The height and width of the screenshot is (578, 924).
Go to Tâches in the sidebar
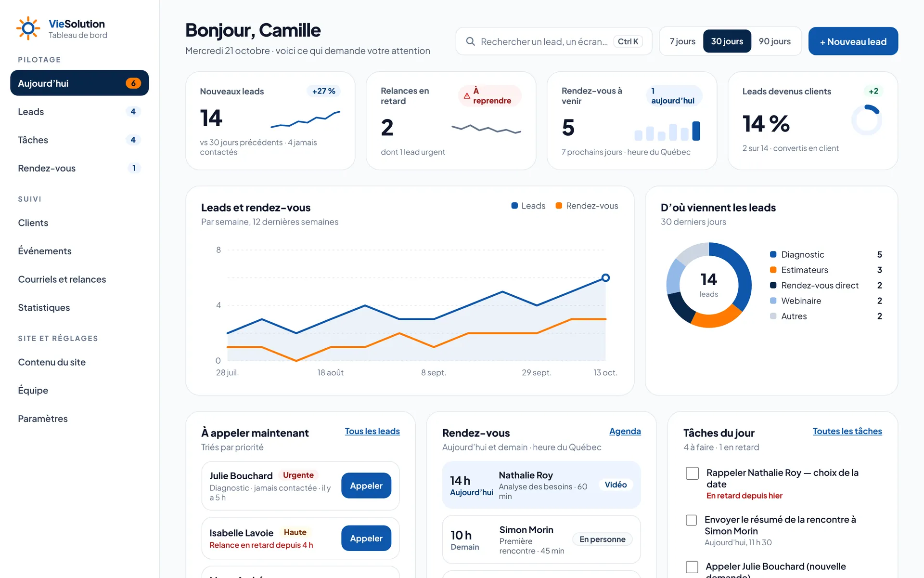79,140
